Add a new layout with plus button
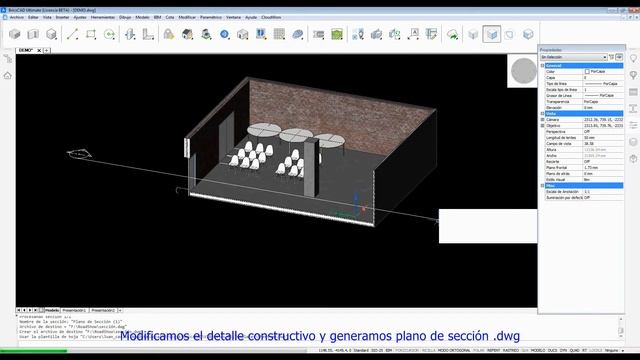Viewport: 640px width, 360px height. coord(120,311)
